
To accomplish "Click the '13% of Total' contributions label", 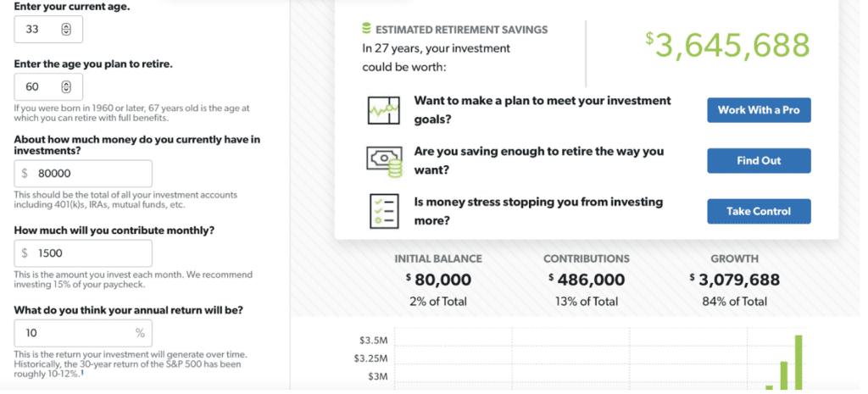I will (587, 302).
